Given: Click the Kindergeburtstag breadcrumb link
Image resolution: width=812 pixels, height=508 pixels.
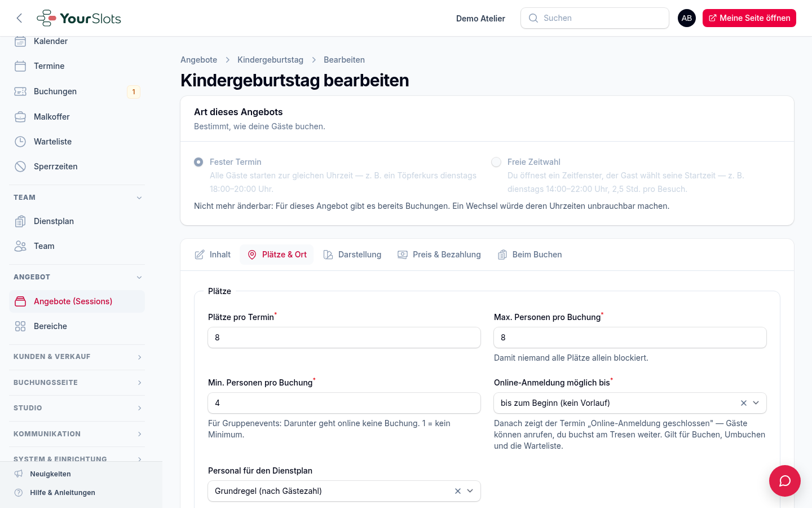Looking at the screenshot, I should click(270, 60).
